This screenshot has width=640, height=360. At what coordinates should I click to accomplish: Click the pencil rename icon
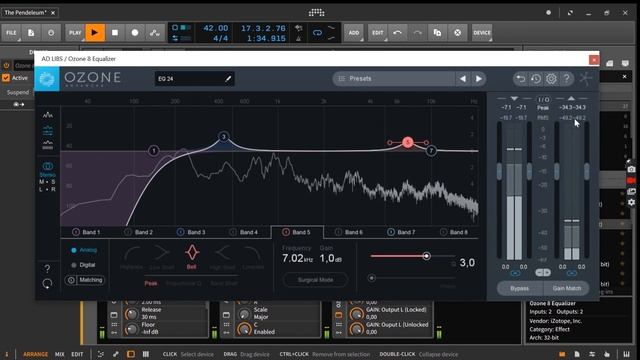[x=228, y=79]
